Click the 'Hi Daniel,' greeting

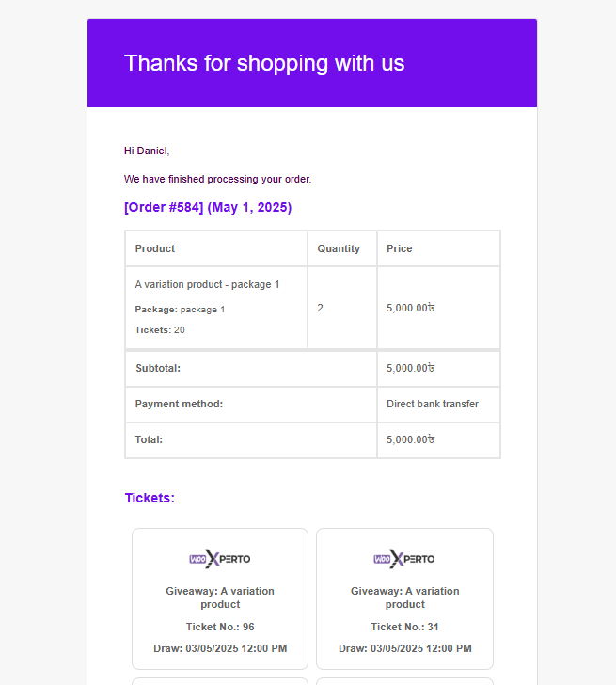click(147, 151)
